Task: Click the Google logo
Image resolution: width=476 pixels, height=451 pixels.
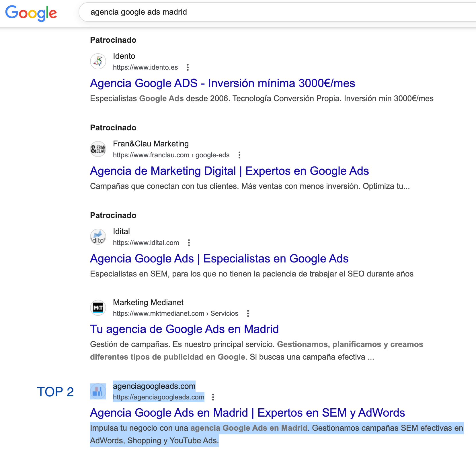Action: [31, 13]
